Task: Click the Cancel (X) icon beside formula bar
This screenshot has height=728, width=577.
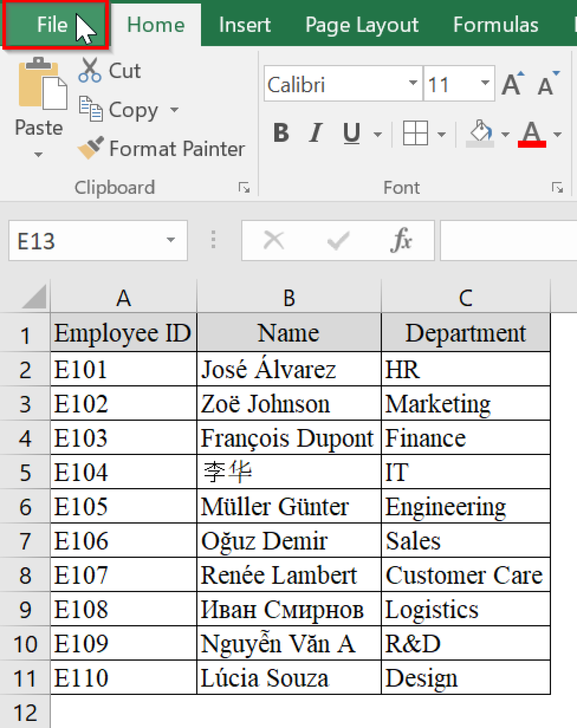Action: coord(274,240)
